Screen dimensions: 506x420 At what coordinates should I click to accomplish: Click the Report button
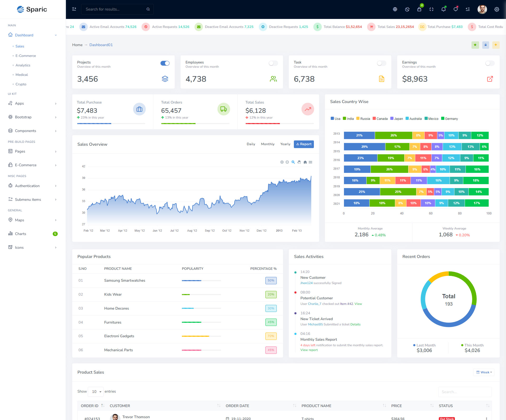[304, 144]
